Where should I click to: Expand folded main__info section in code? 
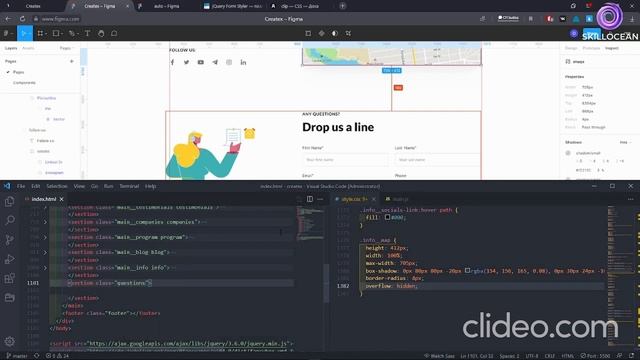(x=45, y=268)
